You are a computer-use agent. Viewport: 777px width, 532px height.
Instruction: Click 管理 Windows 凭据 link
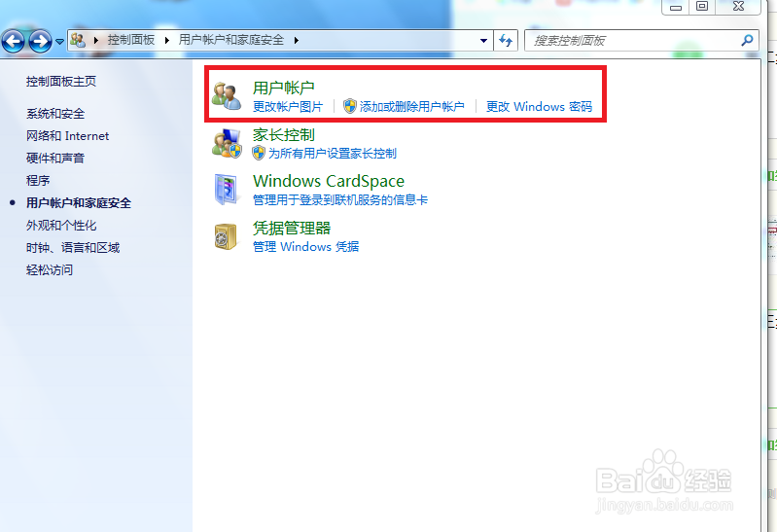(305, 247)
